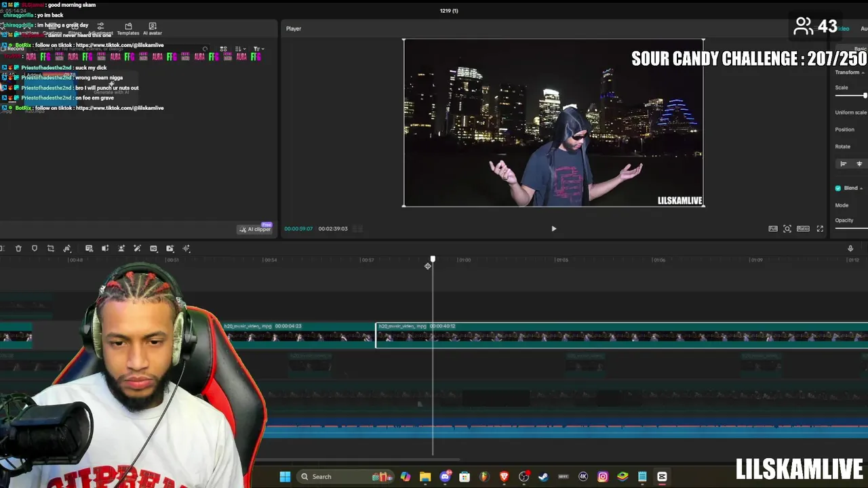Click the playhead handle on the timeline ruler
Image resolution: width=868 pixels, height=488 pixels.
click(x=433, y=260)
